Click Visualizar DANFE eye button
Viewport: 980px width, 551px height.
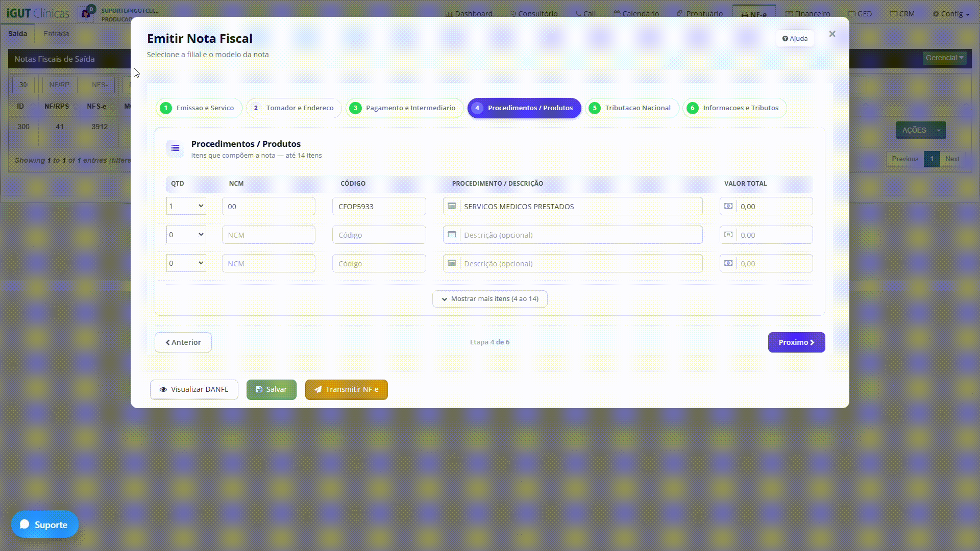(x=194, y=389)
